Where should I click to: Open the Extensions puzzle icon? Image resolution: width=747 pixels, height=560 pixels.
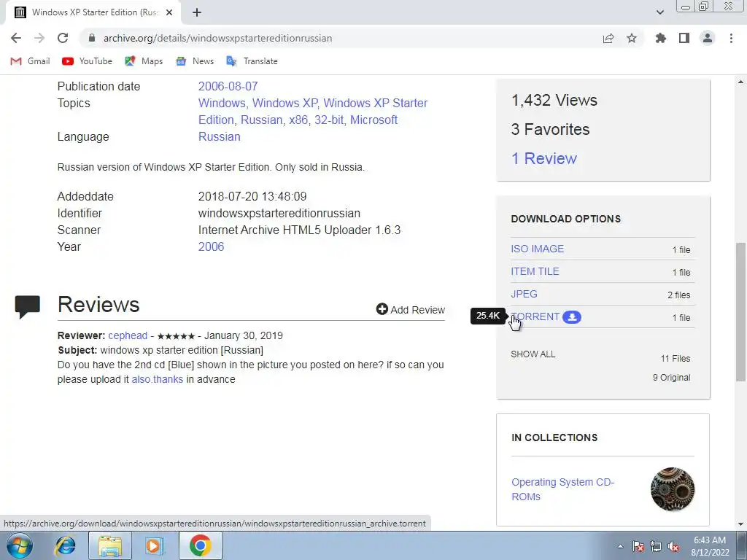click(661, 38)
